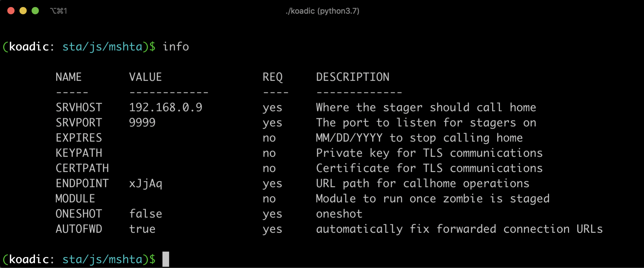This screenshot has height=268, width=644.
Task: Click the green fullscreen window button
Action: click(x=35, y=11)
